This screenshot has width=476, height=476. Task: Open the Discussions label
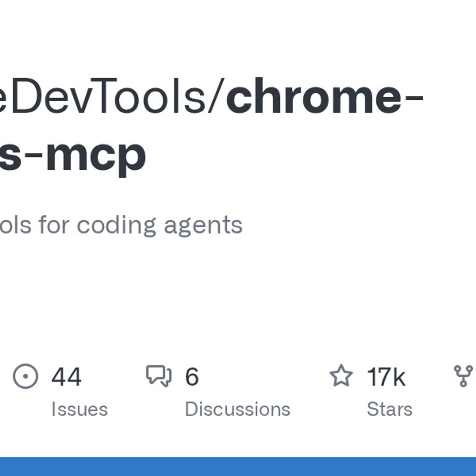[237, 409]
